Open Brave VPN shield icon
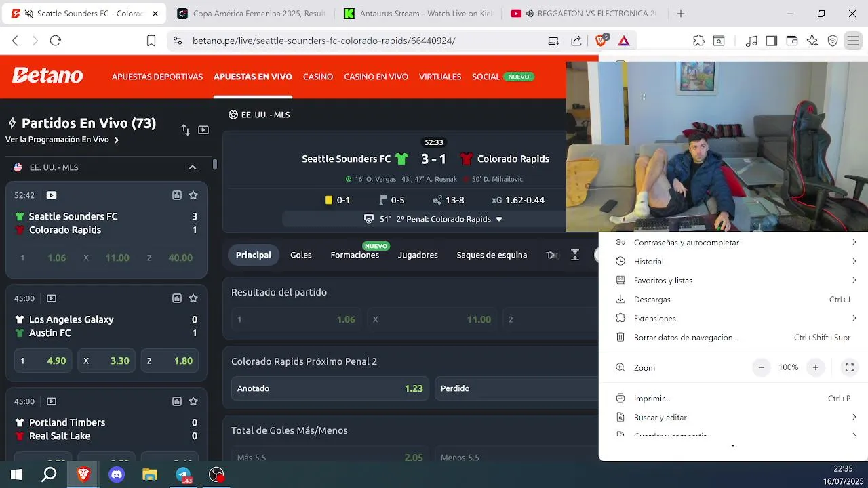 [x=833, y=41]
